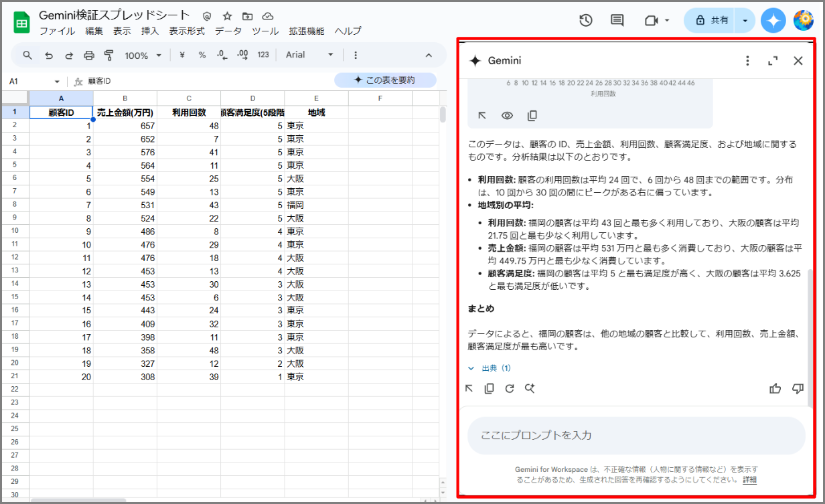Search the menus with magnifier icon
This screenshot has height=504, width=825.
pyautogui.click(x=27, y=55)
